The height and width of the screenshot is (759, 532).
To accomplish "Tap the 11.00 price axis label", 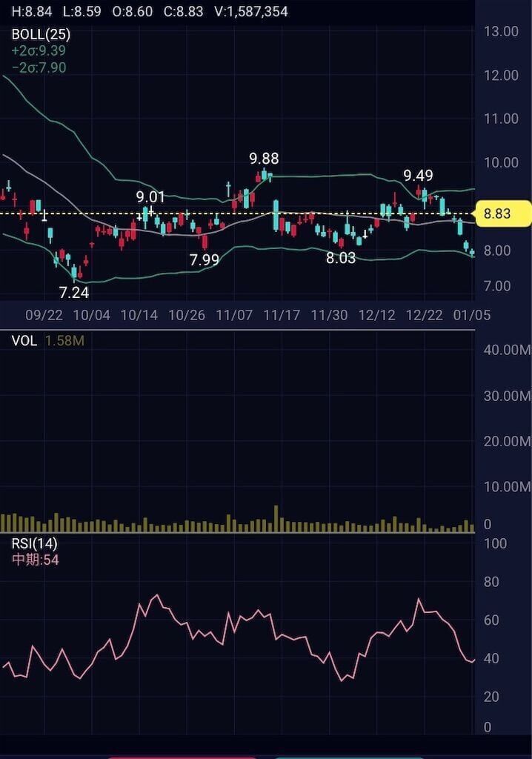I will point(501,119).
